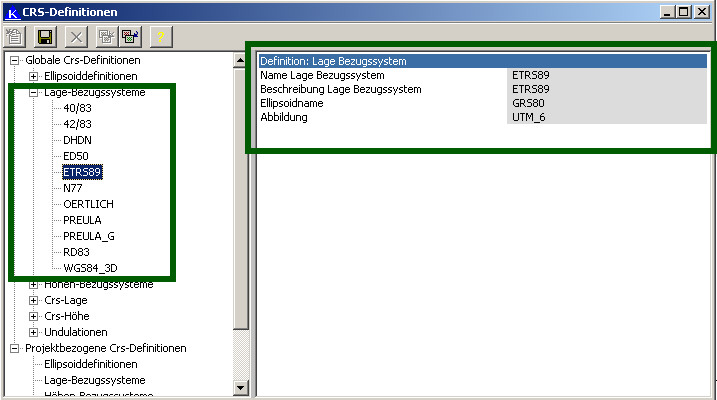Screen dimensions: 717x400
Task: Select project Lage-Bezugssysteme entry
Action: (x=95, y=380)
